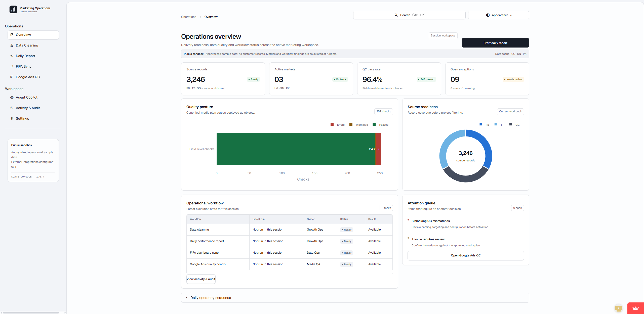Open FIFA Sync from sidebar
Image resolution: width=644 pixels, height=314 pixels.
[x=33, y=66]
